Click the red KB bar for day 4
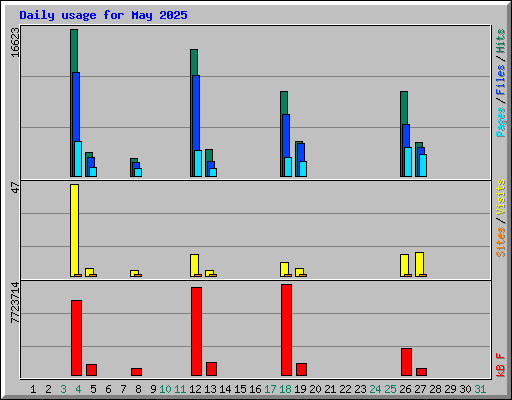This screenshot has width=512, height=400. pos(76,338)
